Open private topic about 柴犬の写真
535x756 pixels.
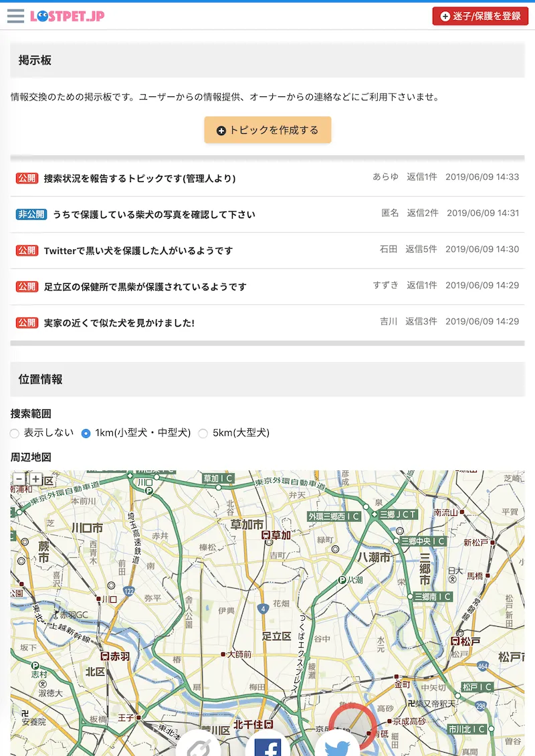pyautogui.click(x=154, y=214)
